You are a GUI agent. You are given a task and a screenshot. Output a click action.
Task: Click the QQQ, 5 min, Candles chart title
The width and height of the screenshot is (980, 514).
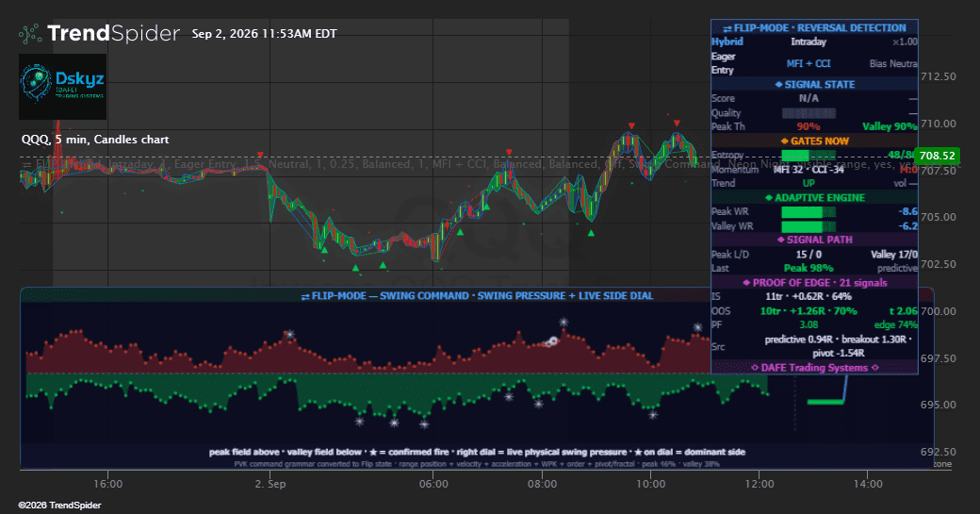pos(95,140)
